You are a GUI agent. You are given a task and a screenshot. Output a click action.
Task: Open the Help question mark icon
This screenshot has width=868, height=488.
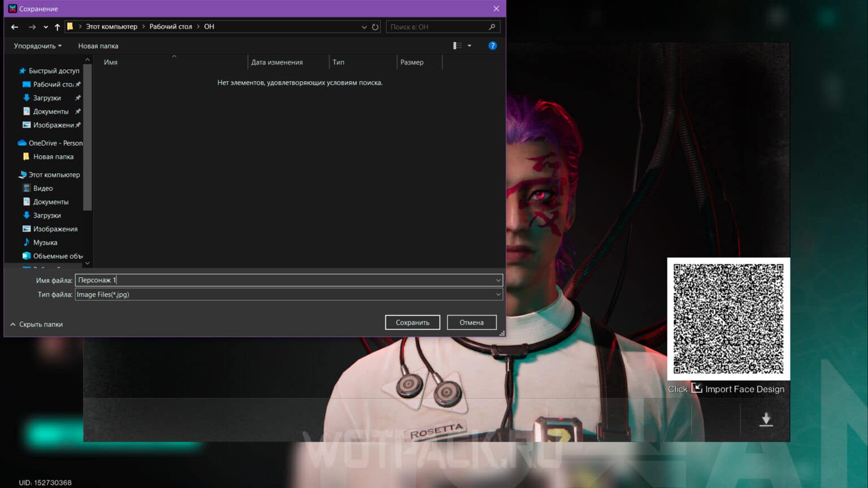(492, 46)
